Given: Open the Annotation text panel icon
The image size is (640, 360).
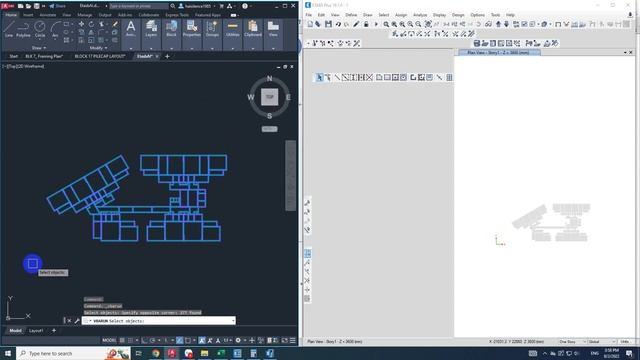Looking at the screenshot, I should pyautogui.click(x=131, y=29).
